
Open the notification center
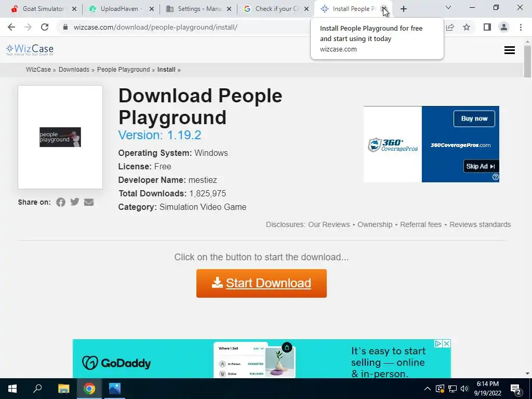click(x=516, y=389)
